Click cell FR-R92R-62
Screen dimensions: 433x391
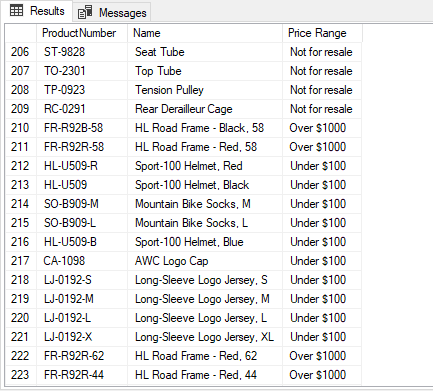click(x=82, y=356)
